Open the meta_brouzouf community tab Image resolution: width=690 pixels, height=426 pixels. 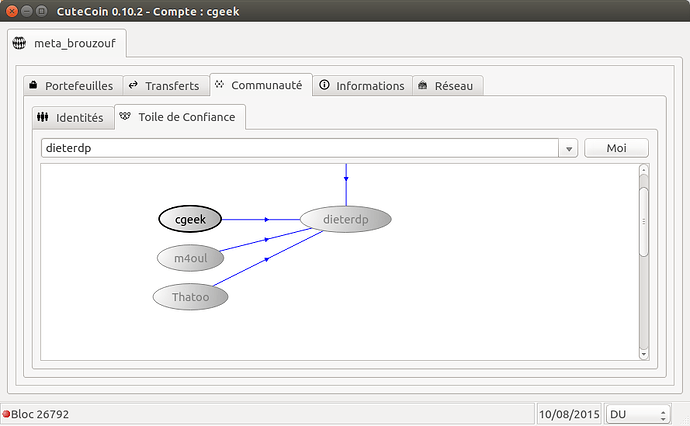[x=67, y=43]
